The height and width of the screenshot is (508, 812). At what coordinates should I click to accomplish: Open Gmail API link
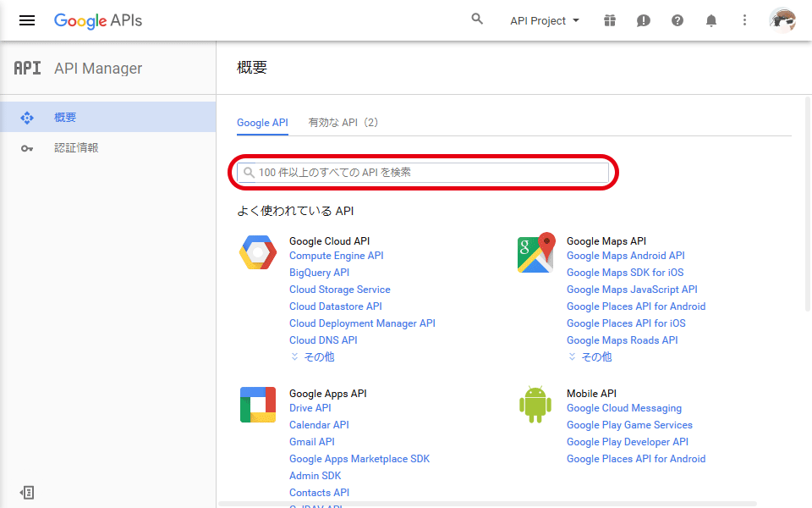pos(312,442)
